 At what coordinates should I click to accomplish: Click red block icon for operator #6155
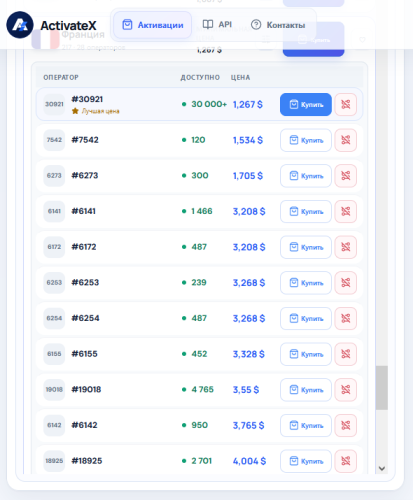click(346, 354)
